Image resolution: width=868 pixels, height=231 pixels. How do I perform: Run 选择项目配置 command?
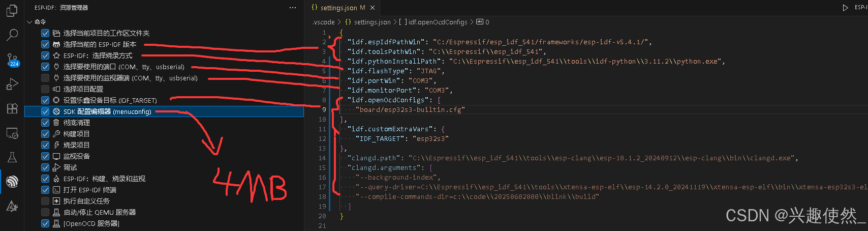(83, 89)
